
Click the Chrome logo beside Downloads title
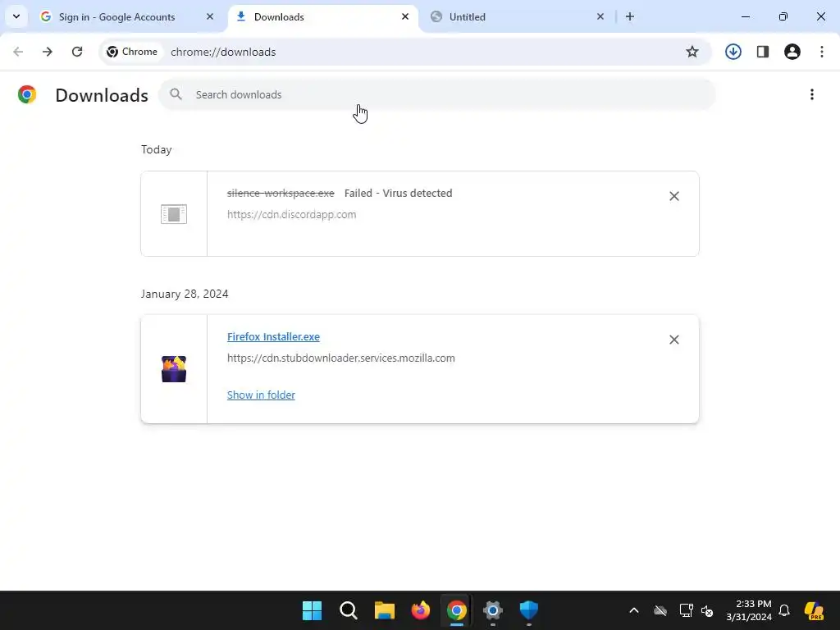point(27,94)
